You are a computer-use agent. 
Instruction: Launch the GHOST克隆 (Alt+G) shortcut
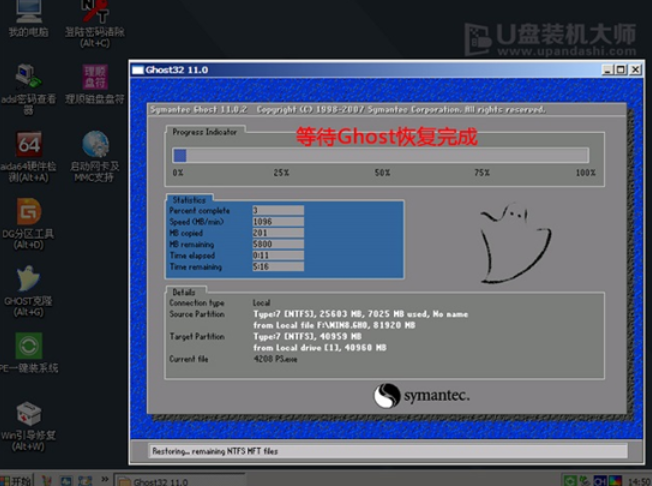pos(28,281)
